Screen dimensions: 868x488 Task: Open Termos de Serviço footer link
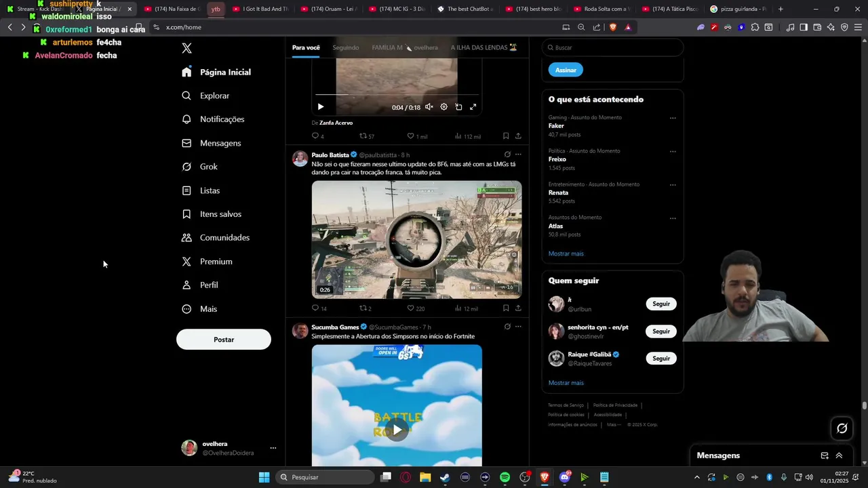(566, 405)
